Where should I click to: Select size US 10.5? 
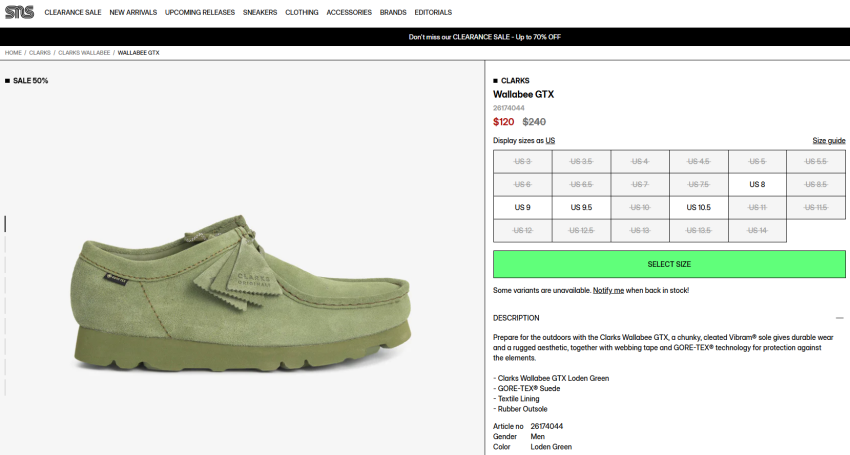click(698, 207)
